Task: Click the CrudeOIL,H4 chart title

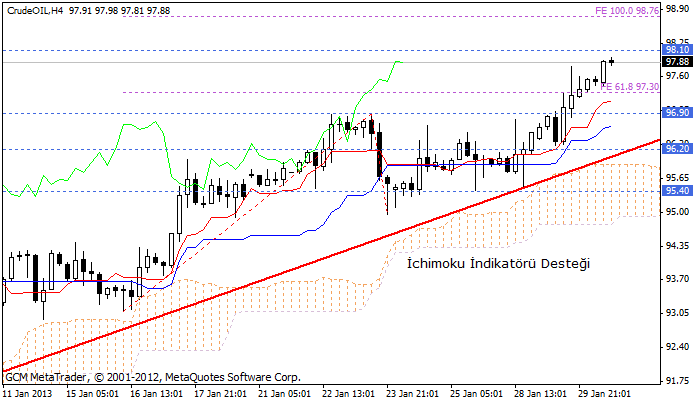Action: [34, 10]
